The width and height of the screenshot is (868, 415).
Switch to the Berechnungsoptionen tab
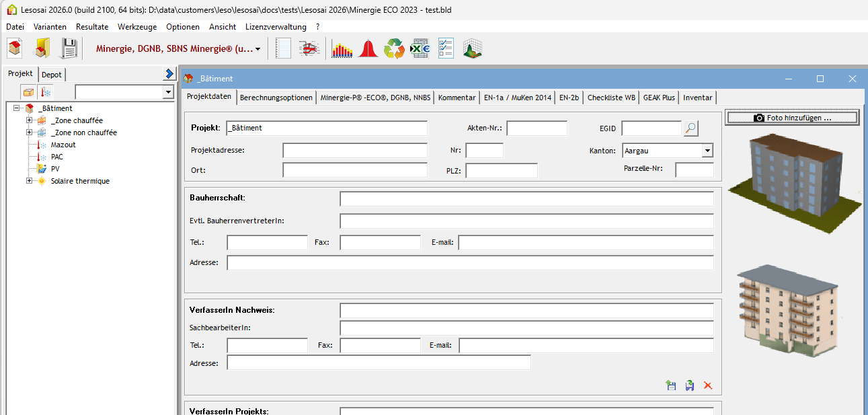(276, 98)
